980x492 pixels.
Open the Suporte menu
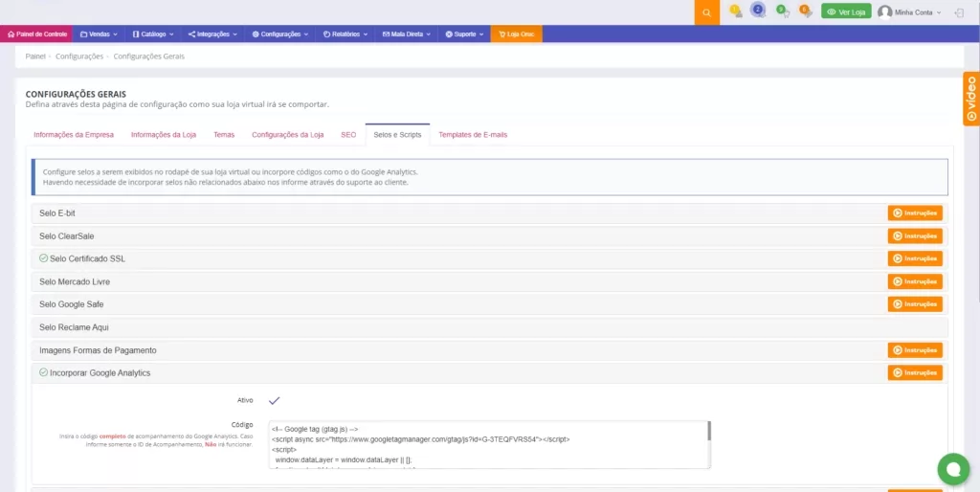pyautogui.click(x=464, y=34)
